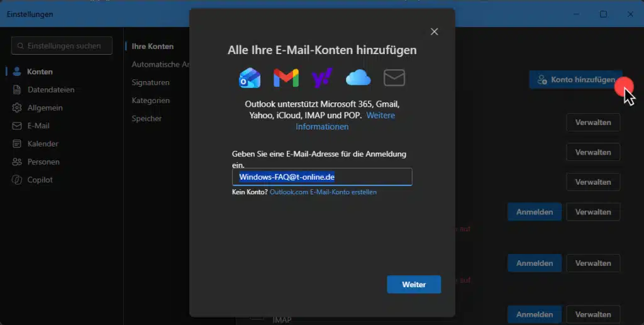Click the Einstellungen suchen search box
644x325 pixels.
coord(62,46)
